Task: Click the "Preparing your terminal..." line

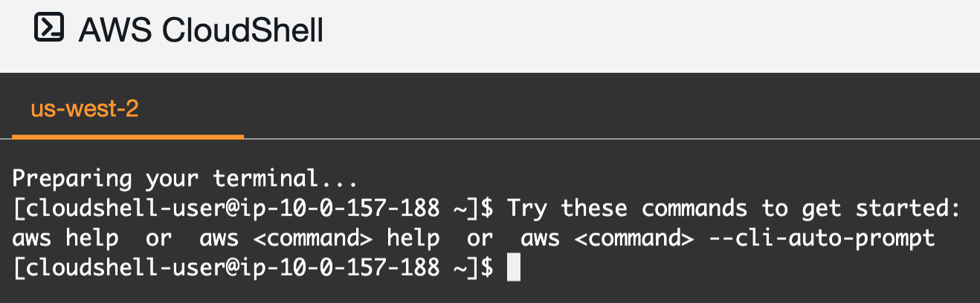Action: [x=185, y=179]
